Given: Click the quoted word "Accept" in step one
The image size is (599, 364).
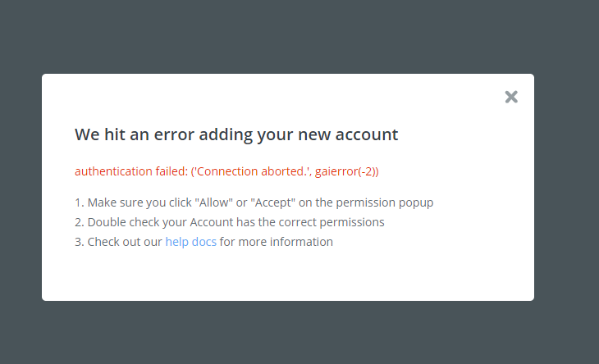Looking at the screenshot, I should 272,202.
